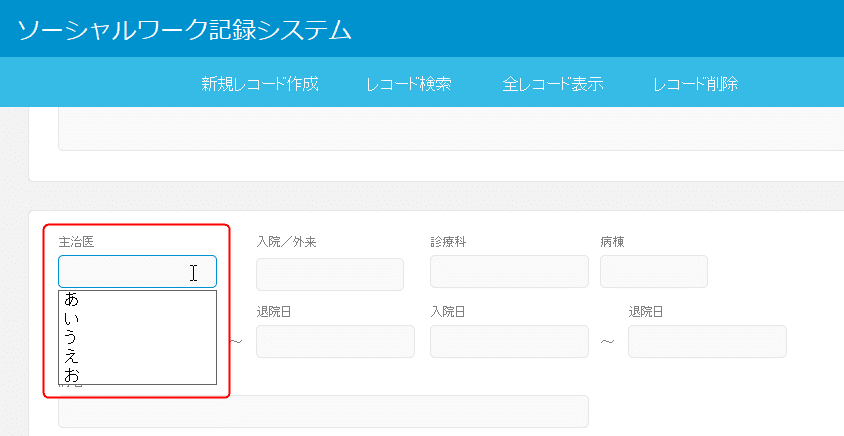Click the 診療科 field label
This screenshot has width=844, height=436.
[448, 242]
